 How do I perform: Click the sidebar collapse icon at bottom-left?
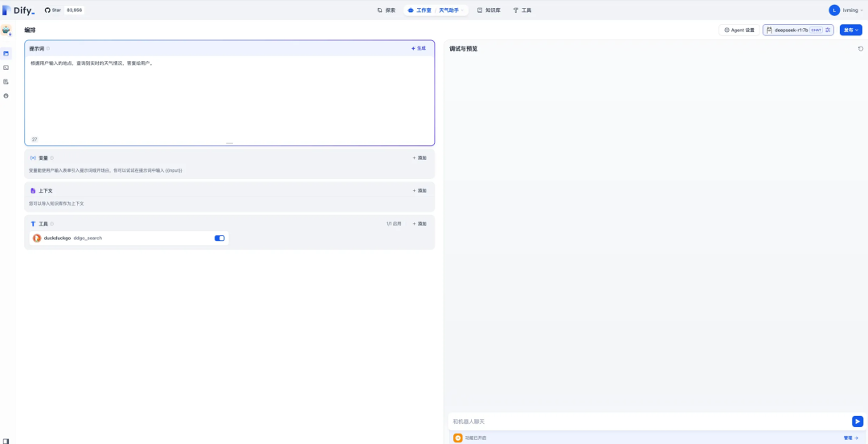6,441
